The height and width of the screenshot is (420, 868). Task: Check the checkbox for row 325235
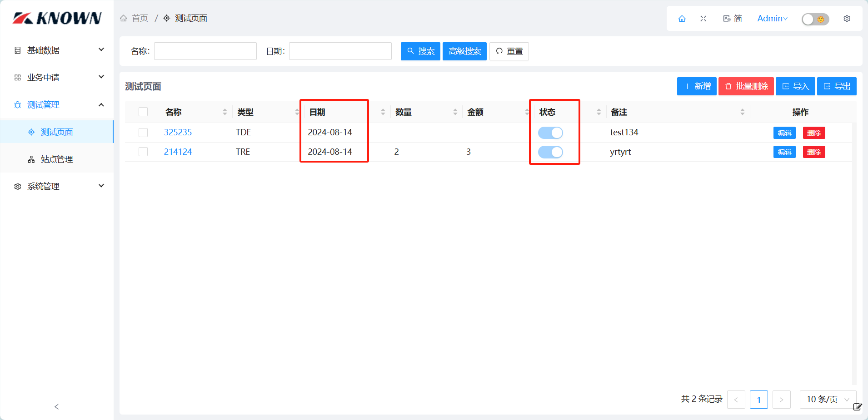click(x=143, y=132)
